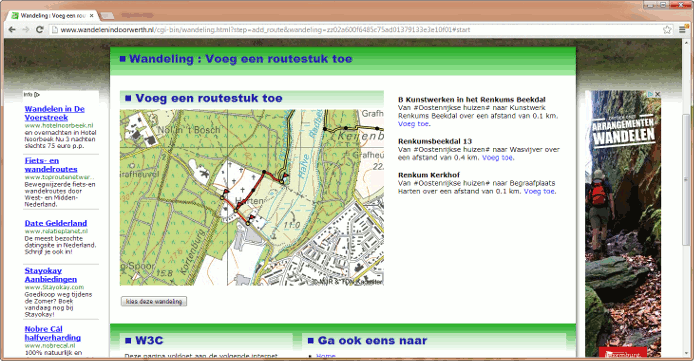Select the Wandeling: Voeg een route tab
Screen dimensions: 694x361
tap(53, 15)
